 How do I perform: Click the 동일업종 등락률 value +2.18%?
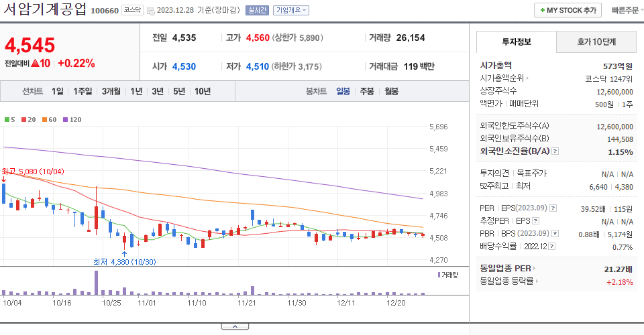click(x=619, y=282)
